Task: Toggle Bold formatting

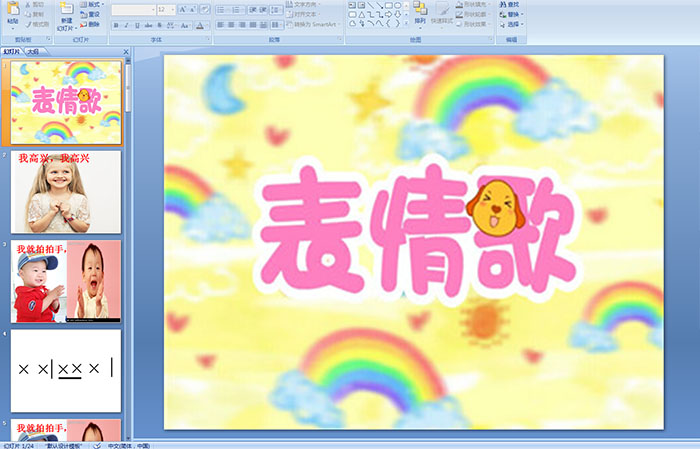Action: 117,25
